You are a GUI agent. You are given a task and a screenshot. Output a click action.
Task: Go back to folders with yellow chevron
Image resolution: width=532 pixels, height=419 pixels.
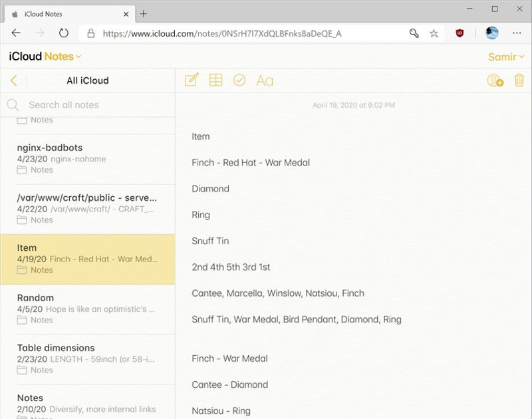(x=13, y=80)
